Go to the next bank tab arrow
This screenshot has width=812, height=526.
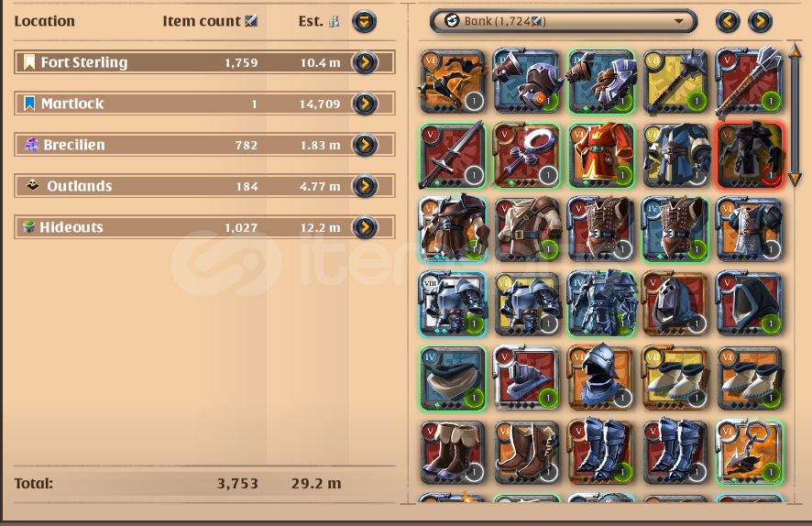760,21
